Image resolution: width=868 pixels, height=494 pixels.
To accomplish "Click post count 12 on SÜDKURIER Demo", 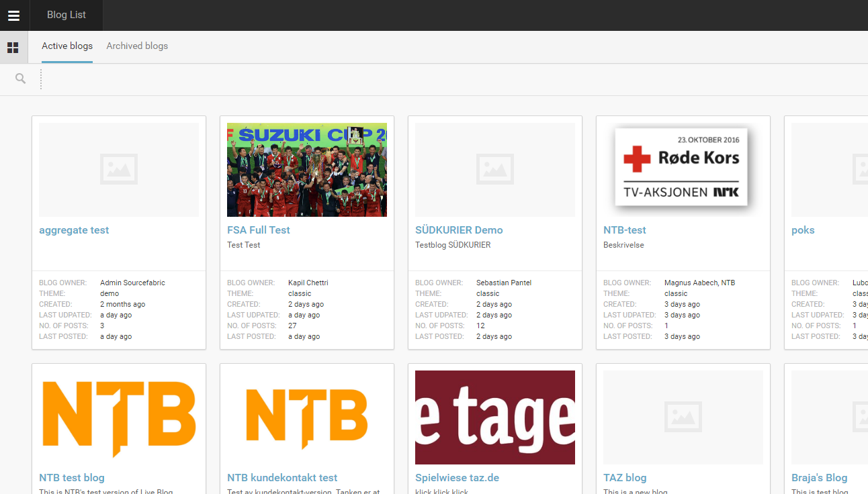I will tap(480, 326).
